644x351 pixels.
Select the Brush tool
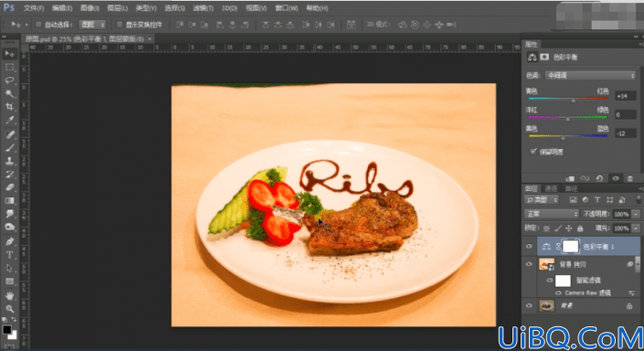9,147
